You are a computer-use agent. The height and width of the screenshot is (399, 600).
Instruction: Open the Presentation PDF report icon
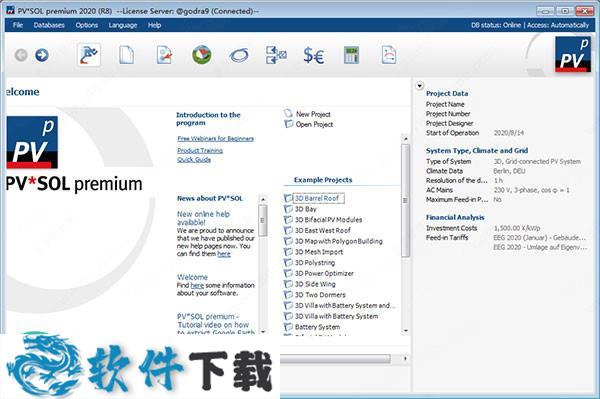click(389, 55)
